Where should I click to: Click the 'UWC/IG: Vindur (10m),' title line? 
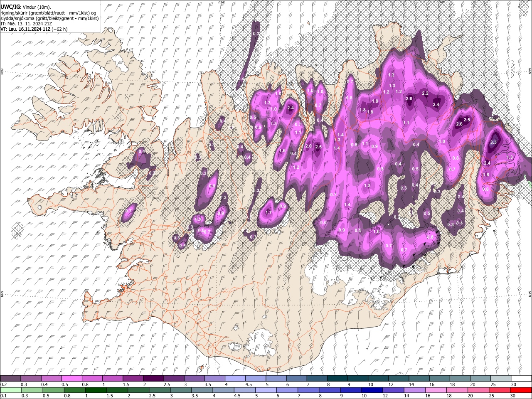tap(26, 7)
